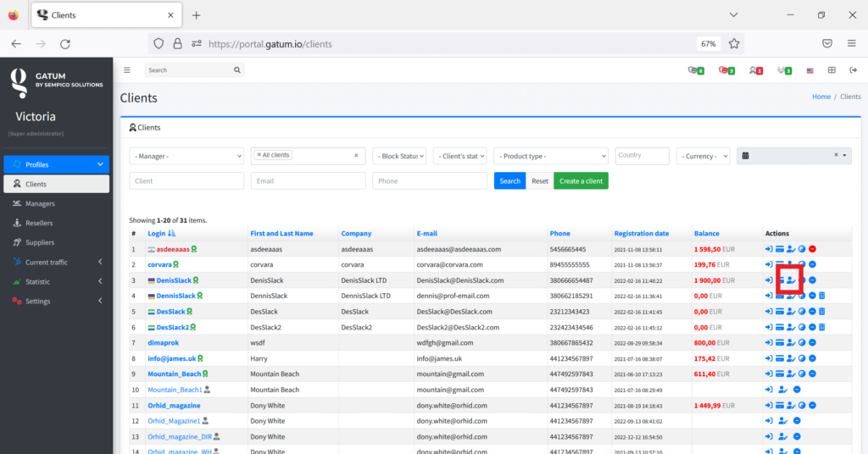868x454 pixels.
Task: Click the green Create a client button
Action: coord(581,181)
